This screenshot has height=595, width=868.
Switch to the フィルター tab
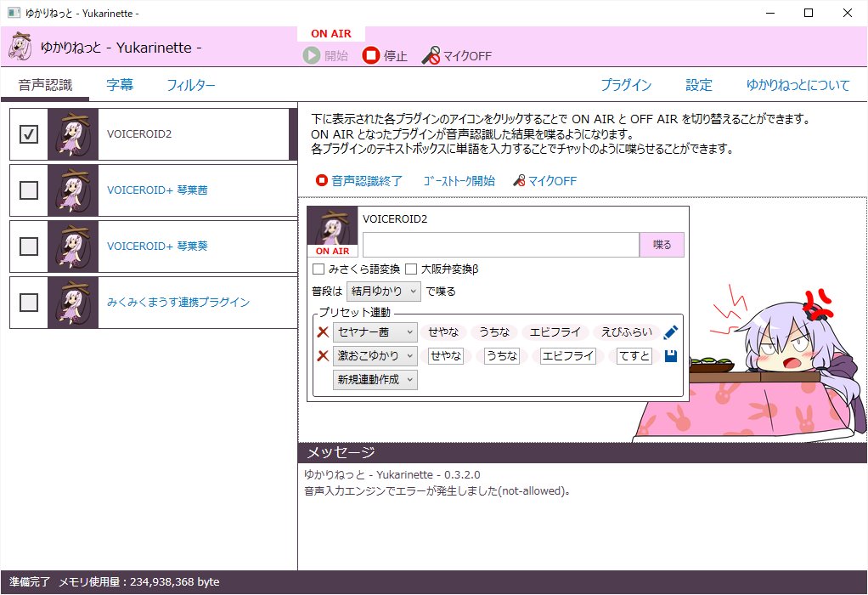[190, 85]
